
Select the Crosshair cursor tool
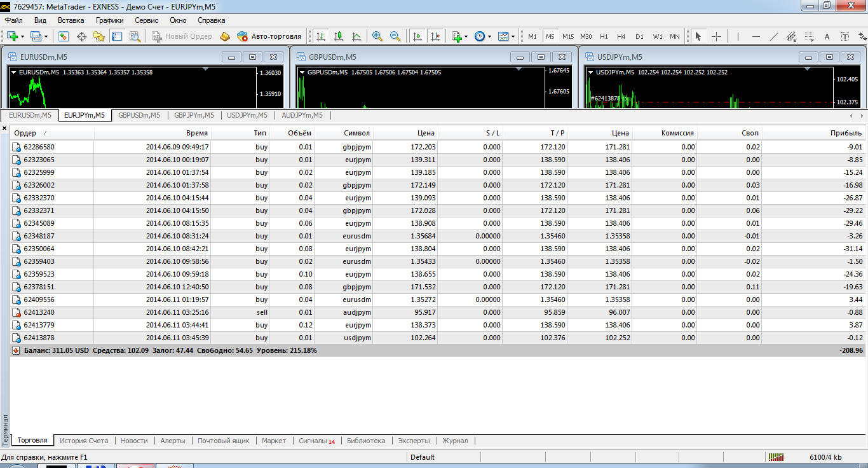[x=716, y=36]
